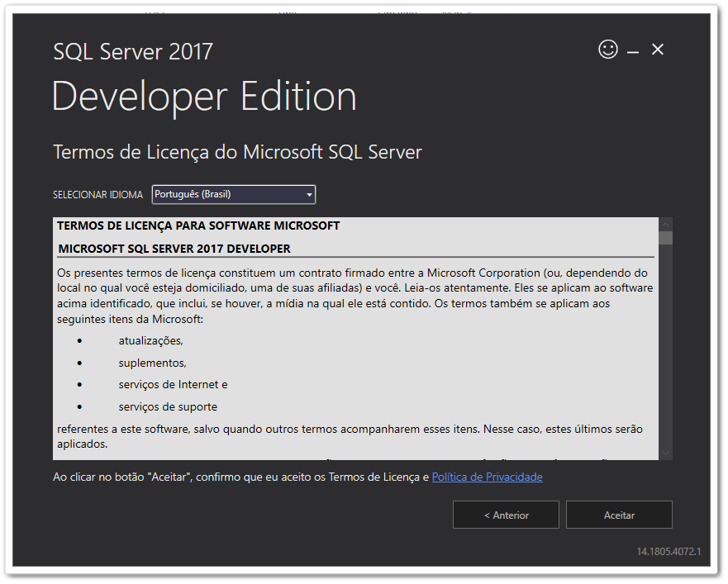Viewport: 728px width, 584px height.
Task: Click the 'Developer Edition' heading
Action: coord(204,97)
